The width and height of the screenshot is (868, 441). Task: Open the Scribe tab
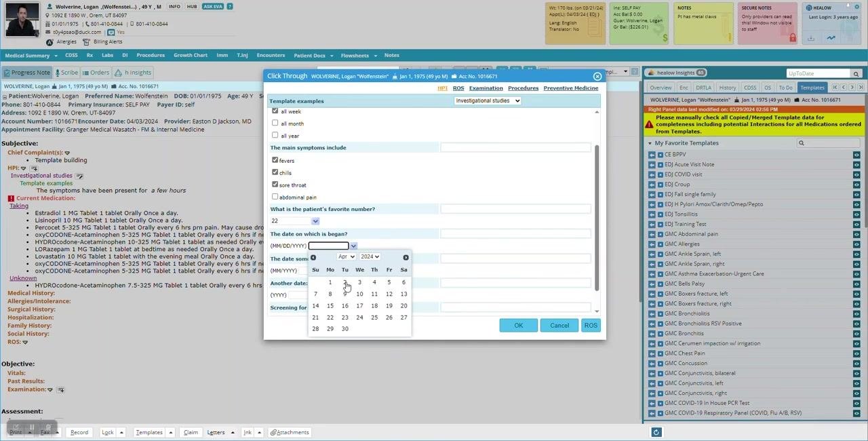point(66,73)
